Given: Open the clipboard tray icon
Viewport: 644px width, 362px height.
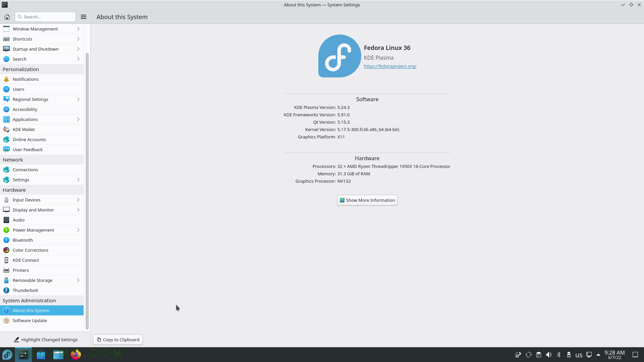Looking at the screenshot, I should (539, 355).
